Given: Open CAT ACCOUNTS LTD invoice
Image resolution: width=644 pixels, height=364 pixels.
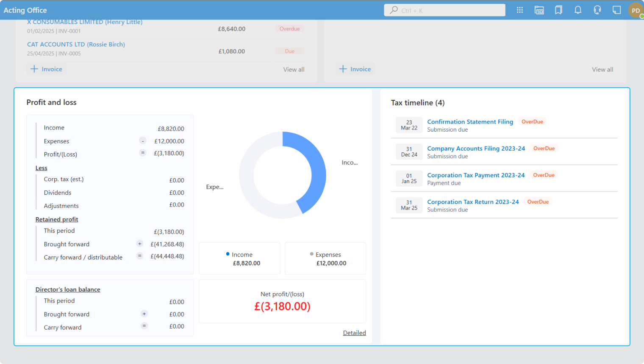Looking at the screenshot, I should (76, 44).
